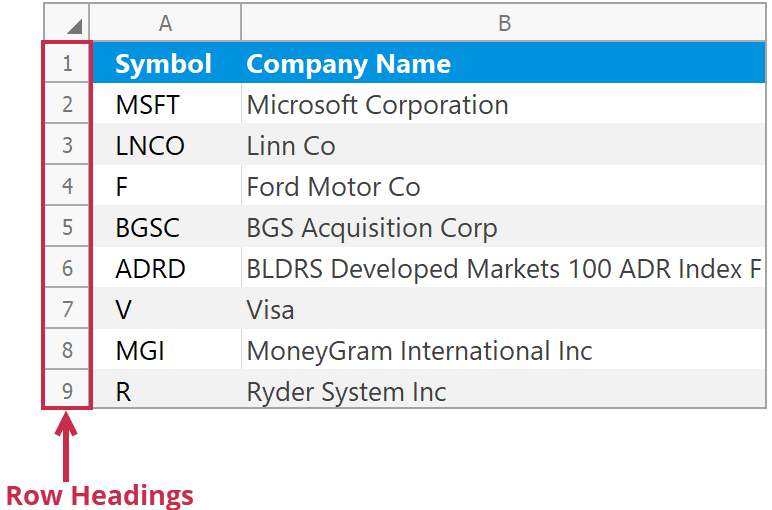The width and height of the screenshot is (772, 510).
Task: Click the Ford Motor Co cell
Action: (x=333, y=187)
